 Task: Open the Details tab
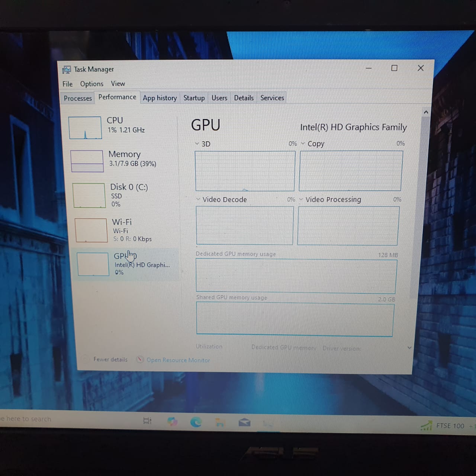click(x=244, y=98)
